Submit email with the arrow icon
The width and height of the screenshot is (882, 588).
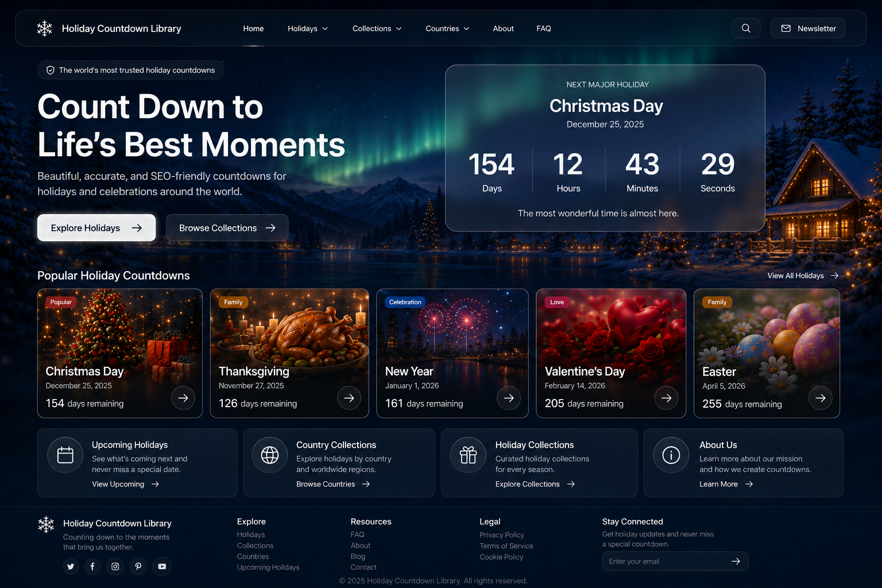(x=736, y=562)
